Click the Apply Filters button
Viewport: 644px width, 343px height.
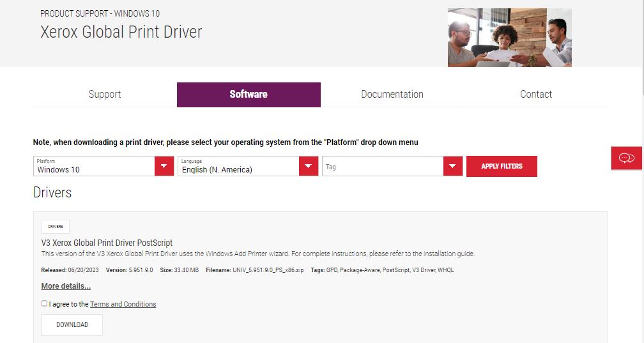coord(502,166)
